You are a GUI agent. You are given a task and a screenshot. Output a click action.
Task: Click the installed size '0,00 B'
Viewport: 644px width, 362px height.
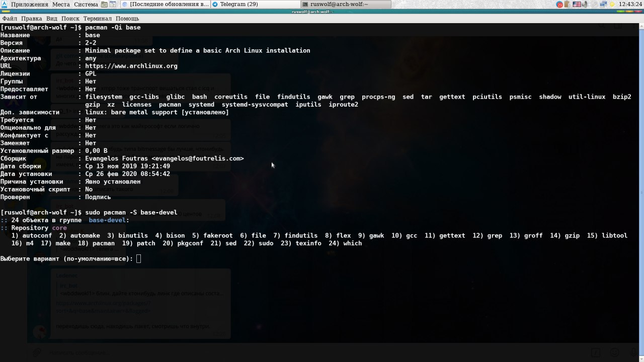point(96,151)
